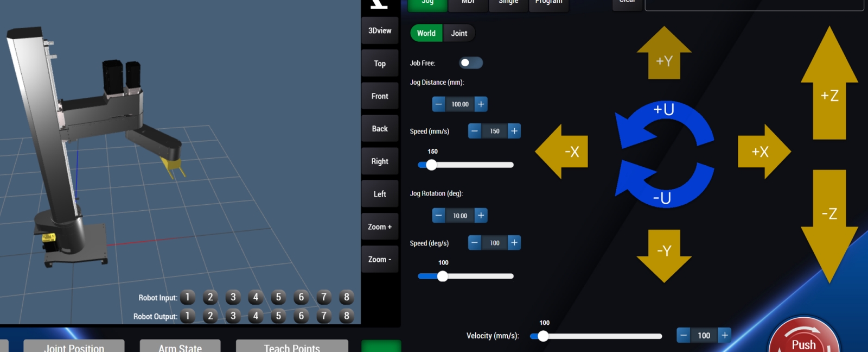Open the Single tab
868x352 pixels.
508,4
